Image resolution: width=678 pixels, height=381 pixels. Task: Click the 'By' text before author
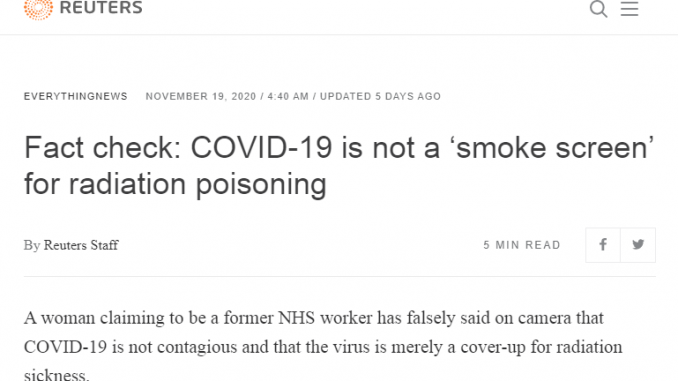(x=32, y=245)
